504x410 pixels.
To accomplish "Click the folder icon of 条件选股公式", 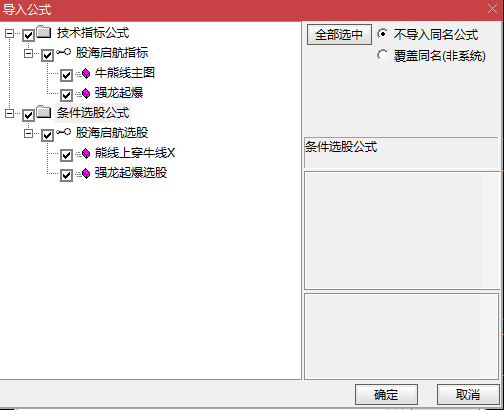I will (44, 112).
